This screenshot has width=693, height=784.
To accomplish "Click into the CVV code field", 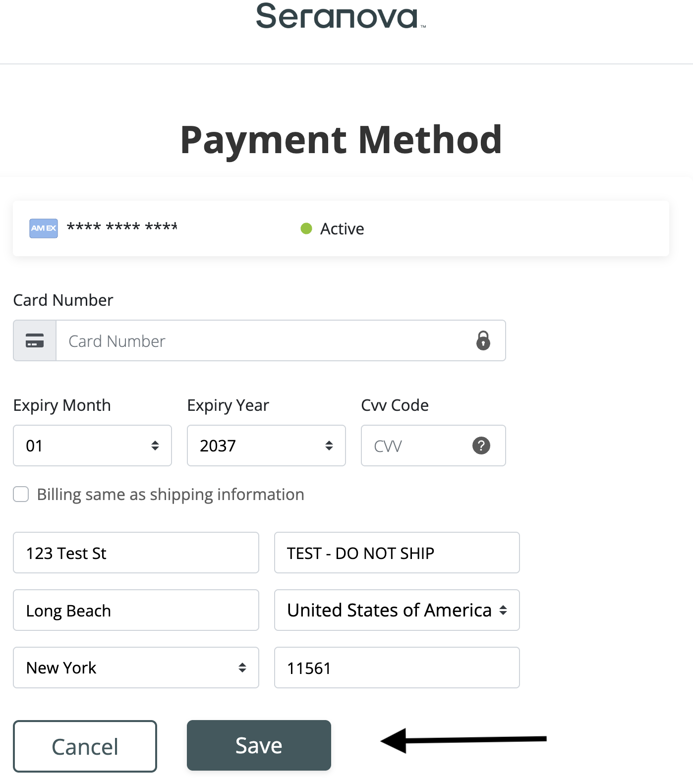I will pos(416,446).
